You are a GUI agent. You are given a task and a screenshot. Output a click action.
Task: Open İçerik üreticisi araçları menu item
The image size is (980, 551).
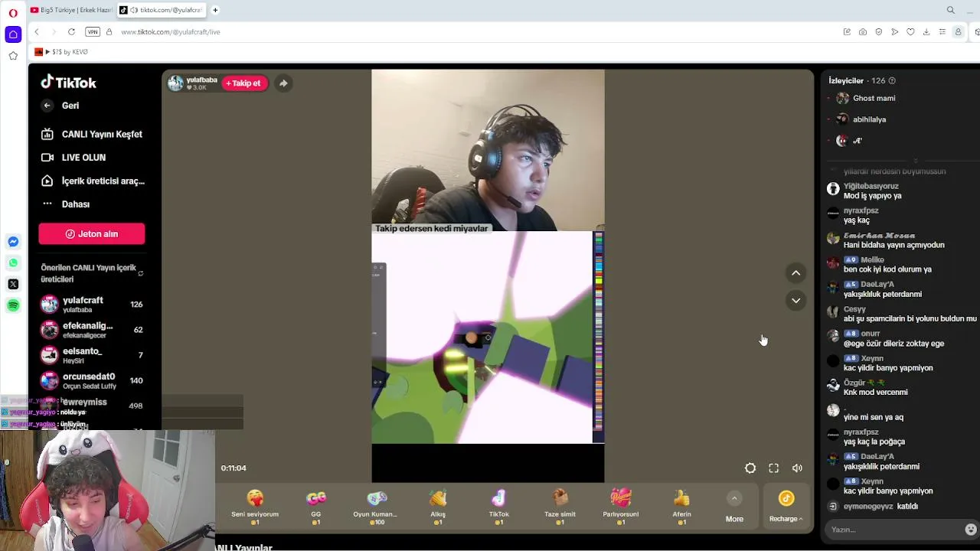point(92,181)
